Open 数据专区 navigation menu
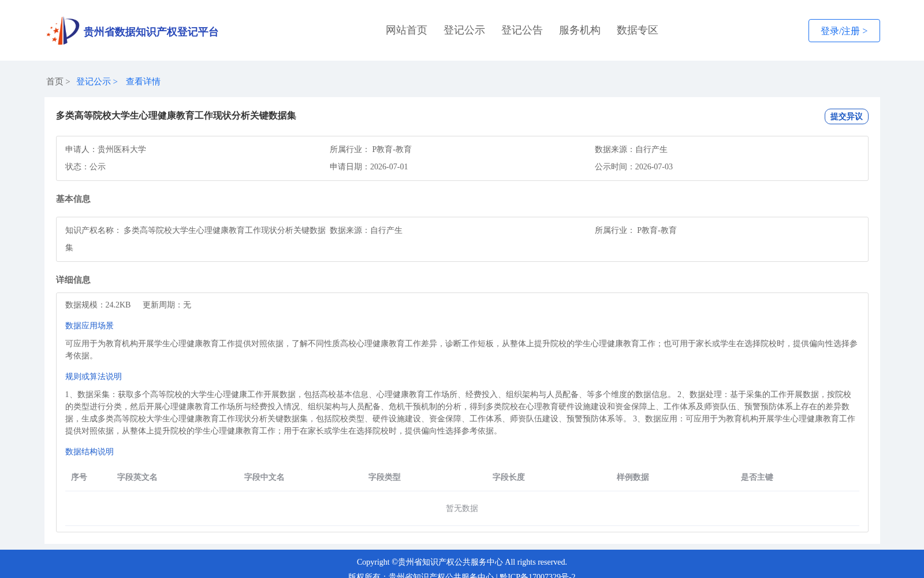Screen dimensions: 924x578 click(638, 30)
